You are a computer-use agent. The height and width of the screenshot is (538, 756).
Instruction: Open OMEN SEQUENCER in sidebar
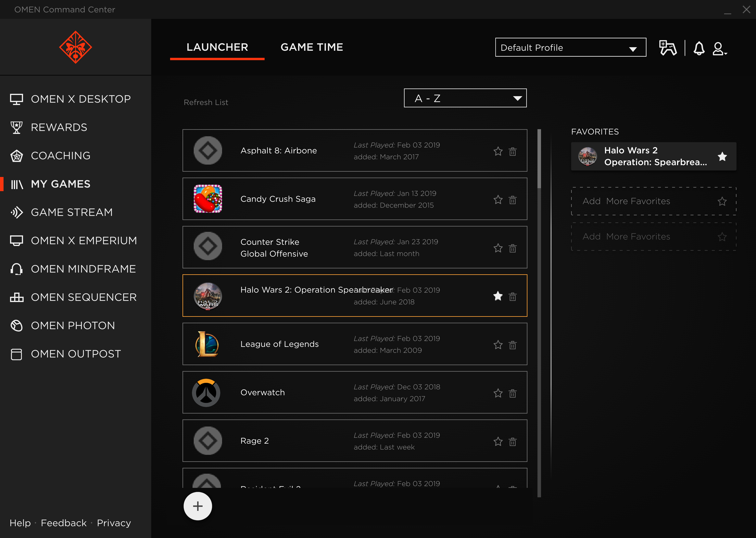pos(83,297)
